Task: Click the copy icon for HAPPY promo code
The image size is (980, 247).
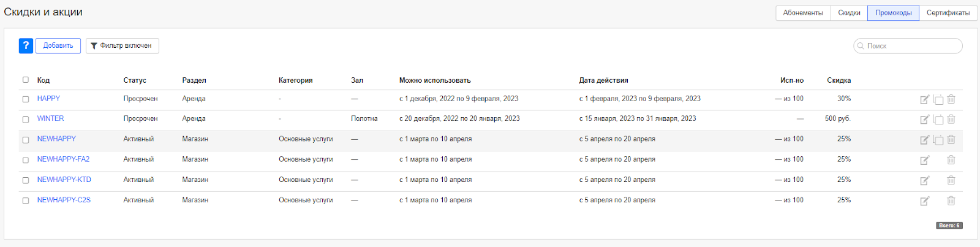Action: pyautogui.click(x=938, y=99)
